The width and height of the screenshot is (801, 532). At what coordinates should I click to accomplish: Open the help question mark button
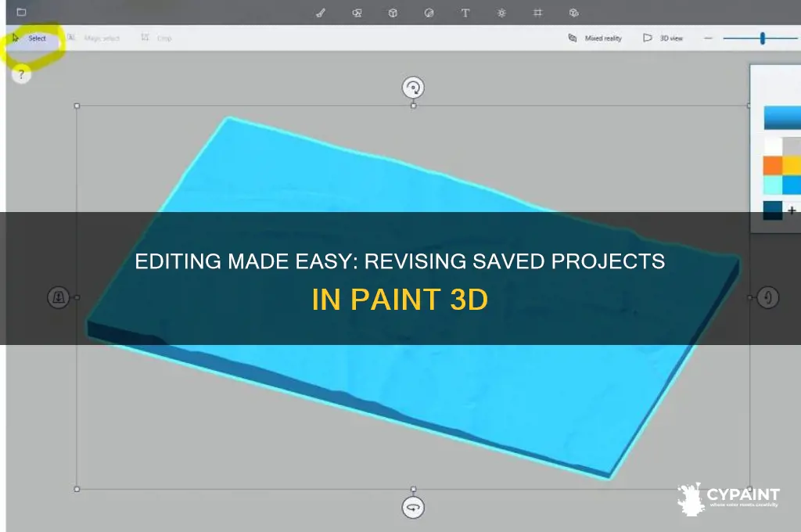tap(21, 74)
